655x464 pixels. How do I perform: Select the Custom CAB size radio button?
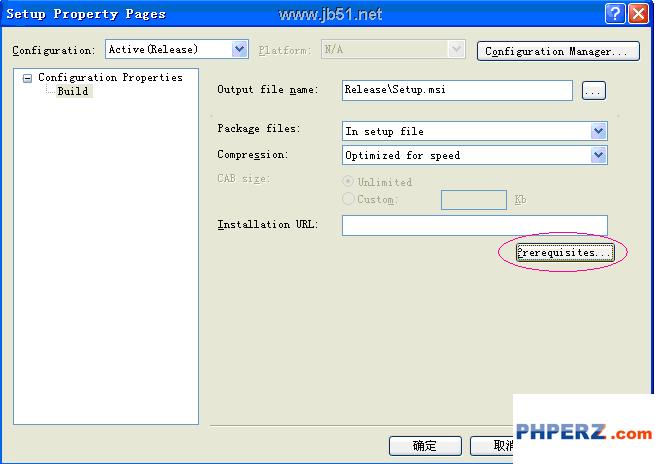click(348, 199)
